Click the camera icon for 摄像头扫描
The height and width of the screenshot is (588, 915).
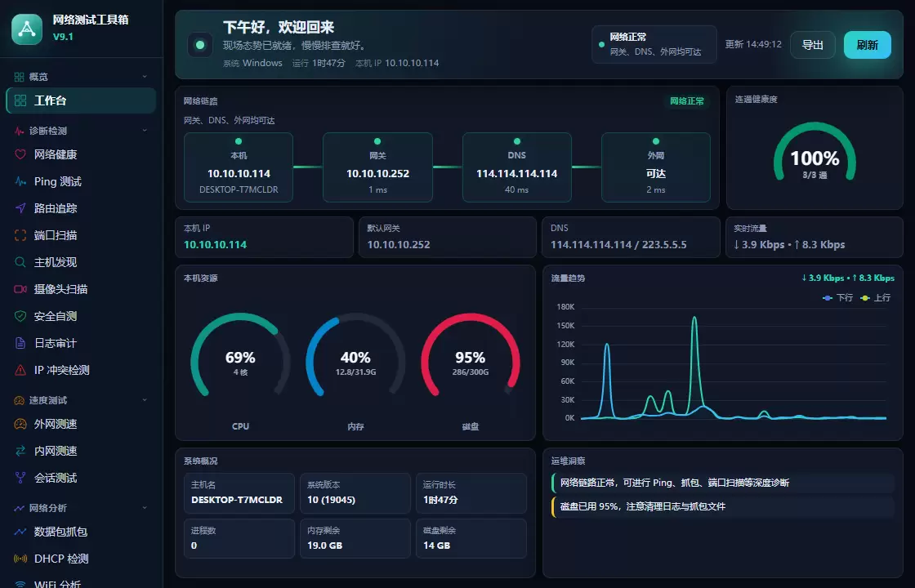(x=20, y=289)
